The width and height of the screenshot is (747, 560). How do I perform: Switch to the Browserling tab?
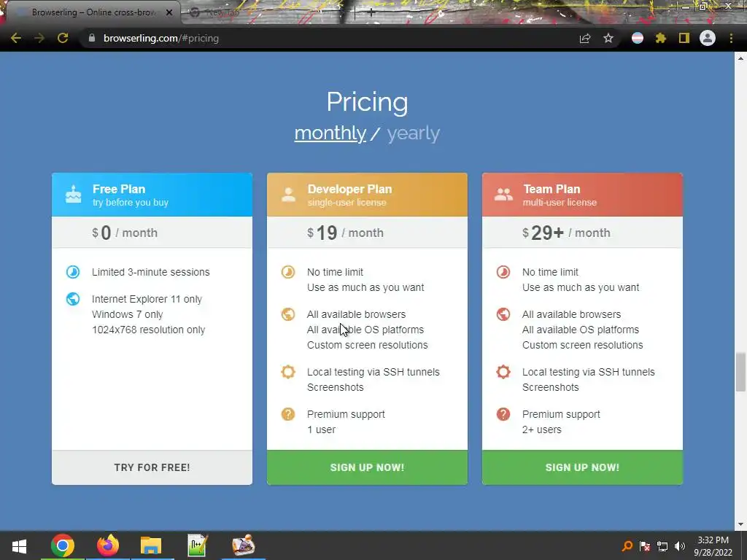pyautogui.click(x=93, y=12)
